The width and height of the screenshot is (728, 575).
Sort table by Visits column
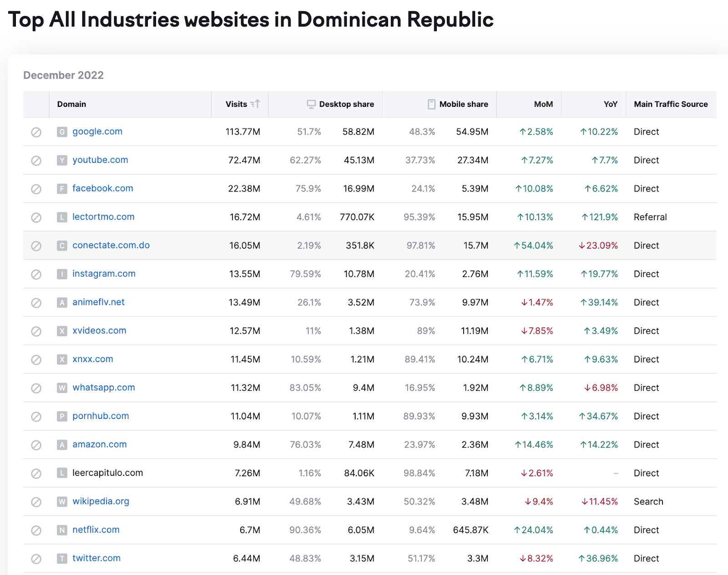pos(240,104)
